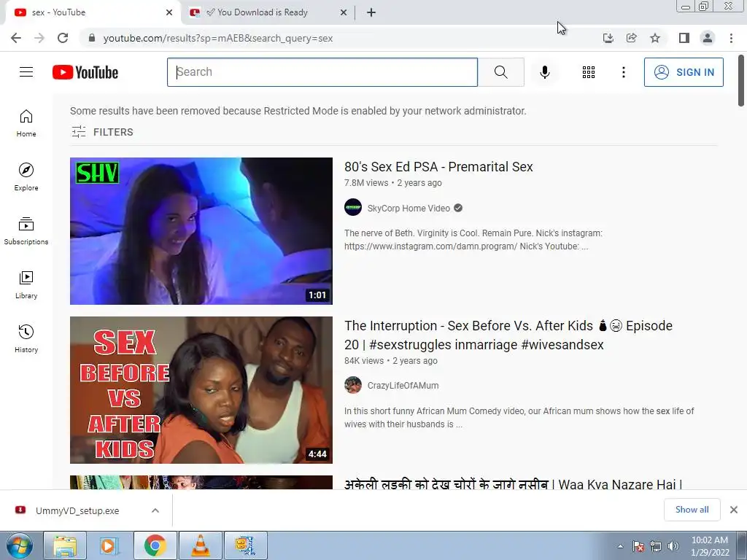Switch to 'You Download is Ready' tab
This screenshot has height=560, width=747.
[x=262, y=12]
